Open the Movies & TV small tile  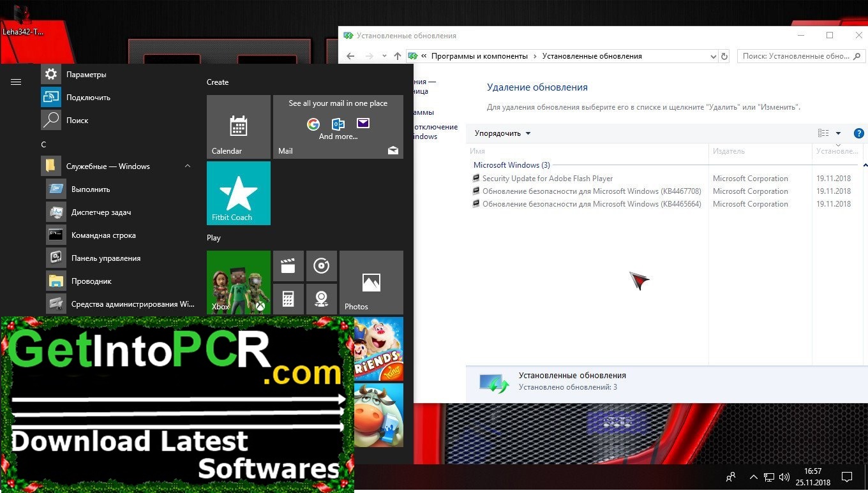click(x=288, y=266)
